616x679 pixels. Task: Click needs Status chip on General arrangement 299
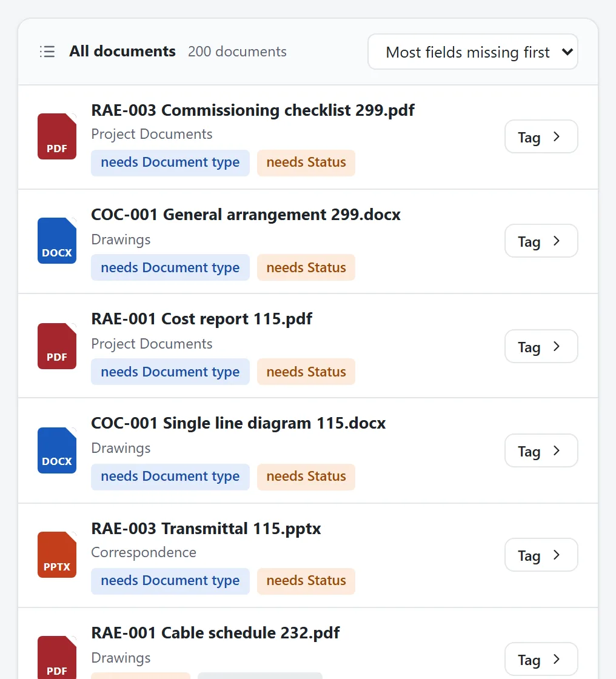pos(306,267)
